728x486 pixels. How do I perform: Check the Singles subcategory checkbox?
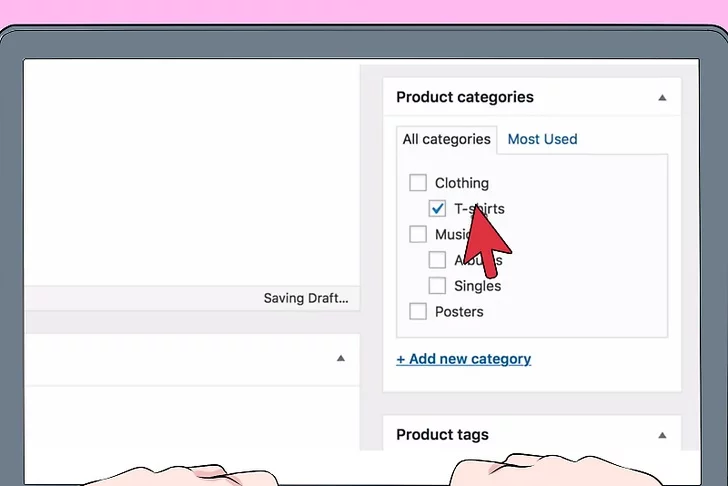(x=437, y=286)
